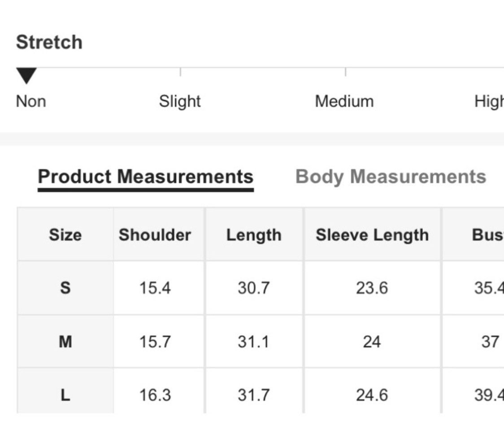Screen dimensions: 504x448
Task: Click the Shoulder column header
Action: tap(155, 234)
